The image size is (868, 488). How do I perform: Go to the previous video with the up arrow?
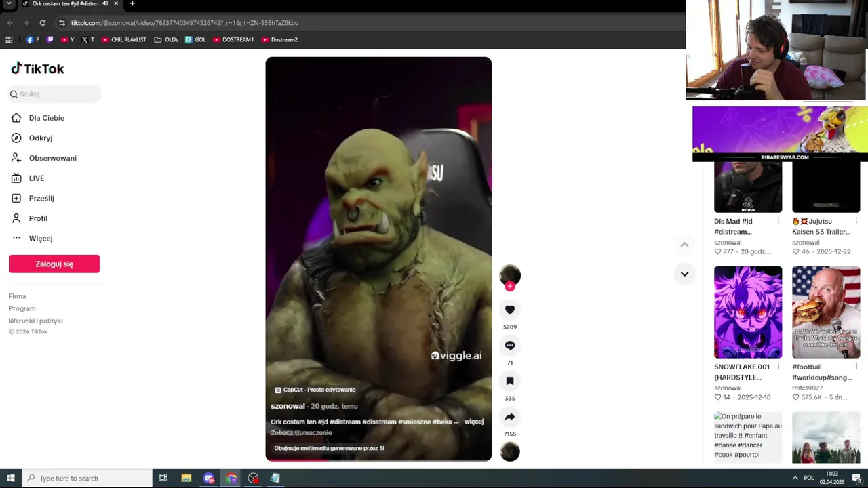[x=684, y=245]
